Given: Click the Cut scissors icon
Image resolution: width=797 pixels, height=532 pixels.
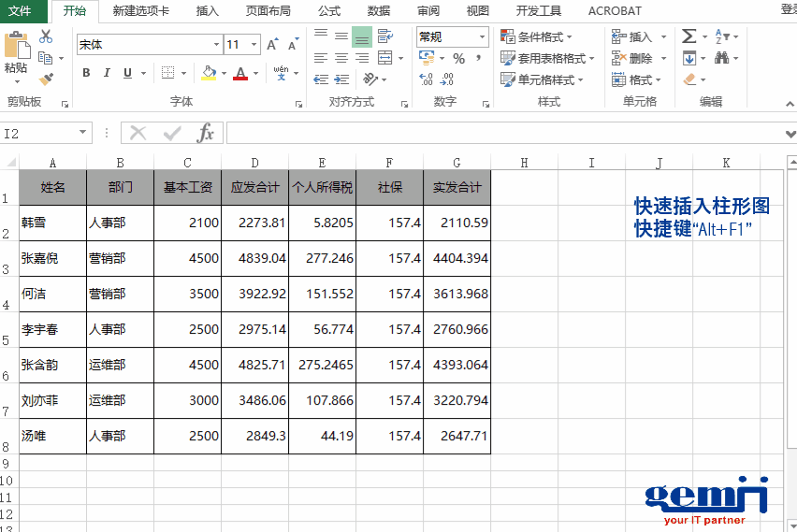Looking at the screenshot, I should point(46,36).
